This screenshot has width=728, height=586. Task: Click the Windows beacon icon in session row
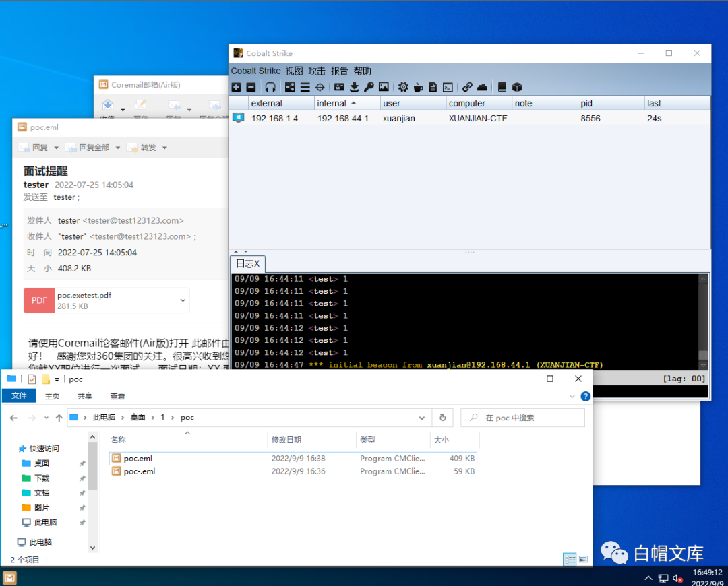coord(239,118)
